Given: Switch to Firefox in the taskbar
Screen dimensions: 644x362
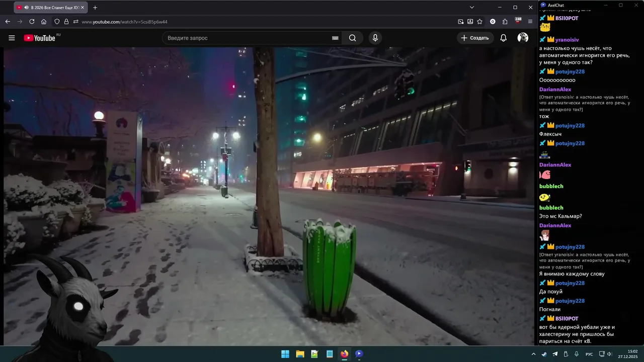Looking at the screenshot, I should pos(344,354).
